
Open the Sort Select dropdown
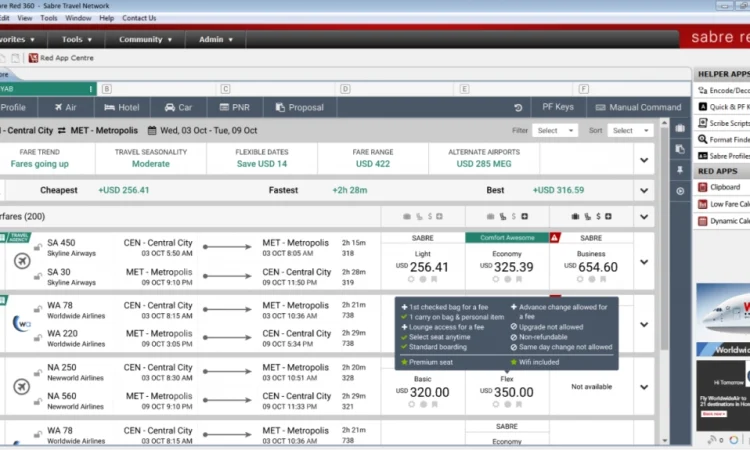[x=630, y=131]
